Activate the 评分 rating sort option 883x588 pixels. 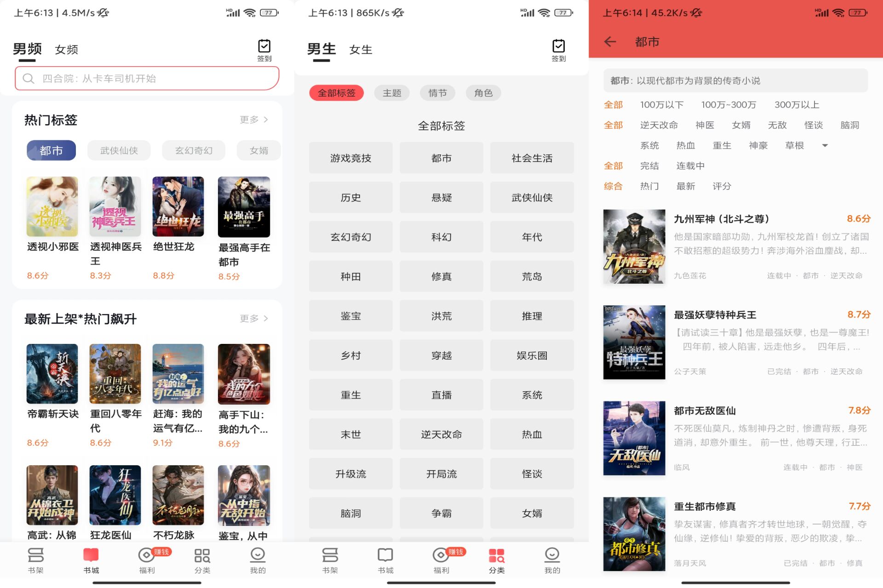(x=722, y=186)
